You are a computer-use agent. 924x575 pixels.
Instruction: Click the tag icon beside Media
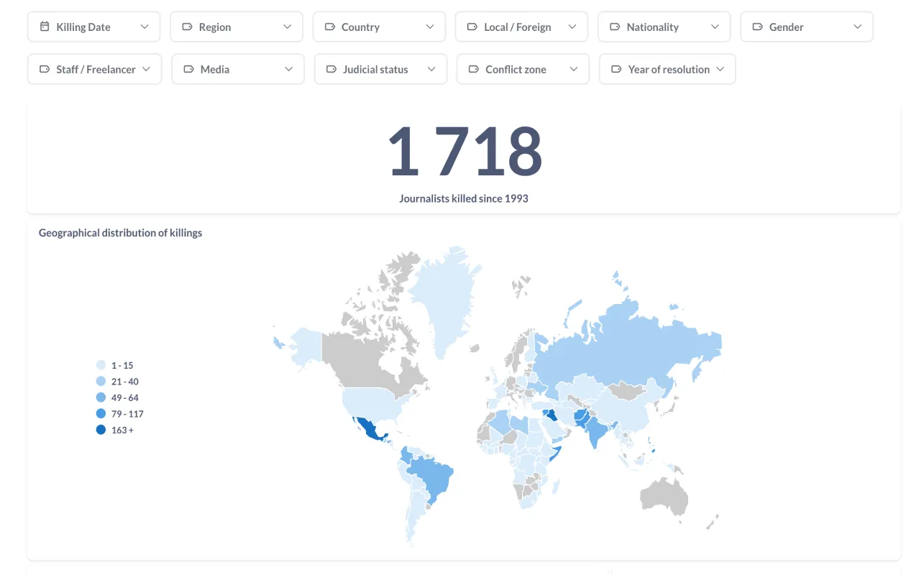(188, 69)
